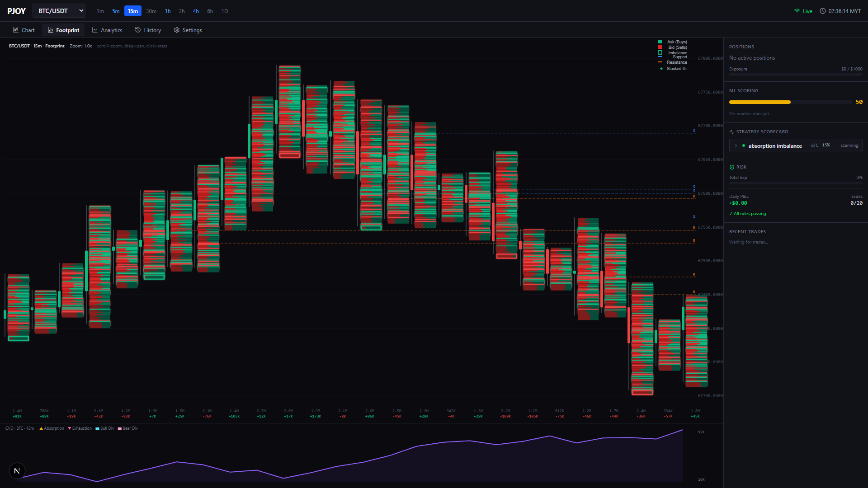Select the 6h timeframe
Viewport: 868px width, 488px height.
click(x=210, y=11)
